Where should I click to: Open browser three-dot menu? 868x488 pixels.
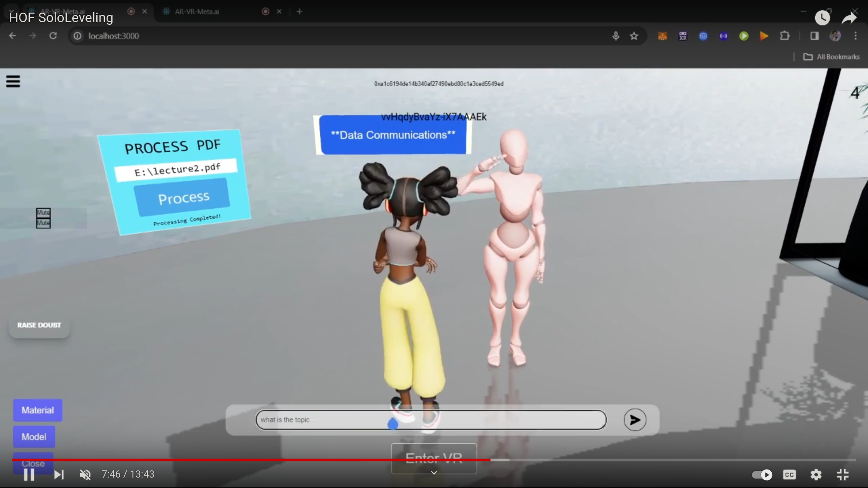(x=855, y=36)
